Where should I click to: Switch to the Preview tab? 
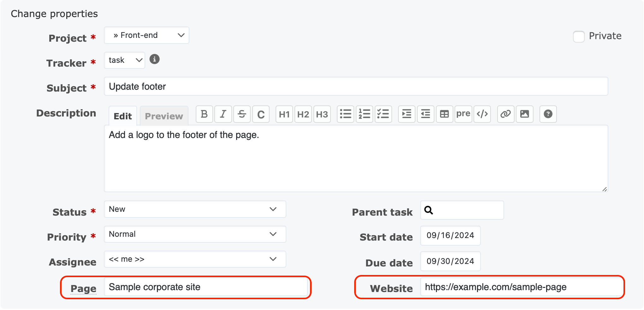(164, 116)
